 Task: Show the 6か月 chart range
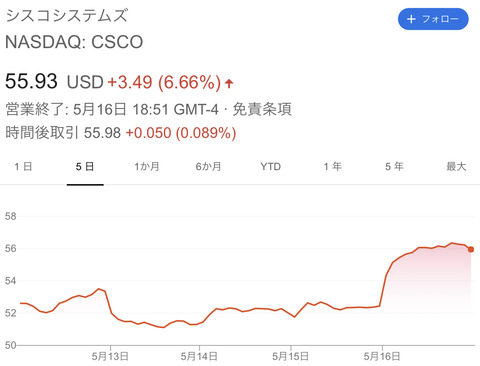208,166
